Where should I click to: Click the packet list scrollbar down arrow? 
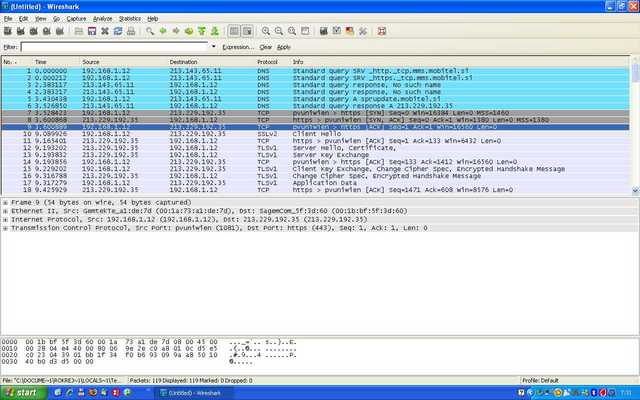pos(635,190)
